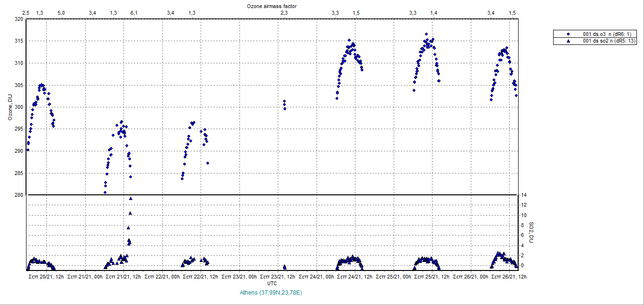The width and height of the screenshot is (644, 305).
Task: Click the UTC x-axis title
Action: tap(272, 283)
